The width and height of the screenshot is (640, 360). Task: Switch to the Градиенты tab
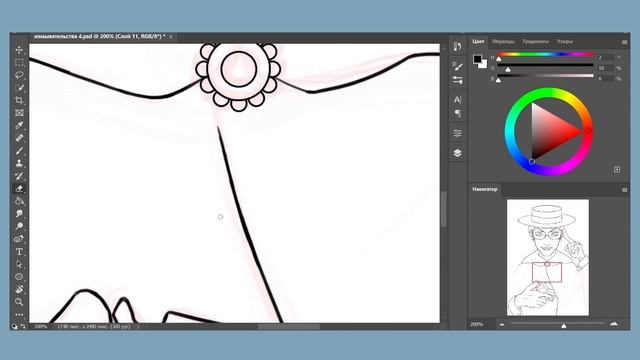[x=535, y=42]
